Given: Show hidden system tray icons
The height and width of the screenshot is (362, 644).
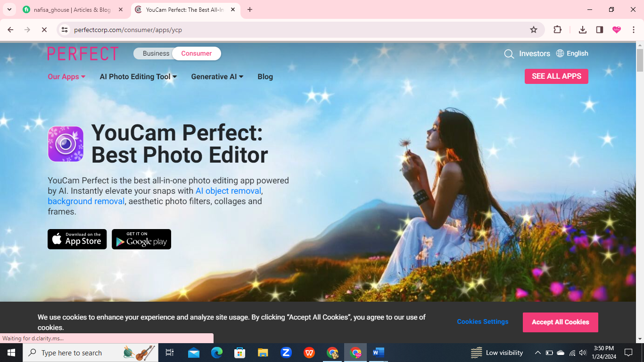Looking at the screenshot, I should 537,353.
